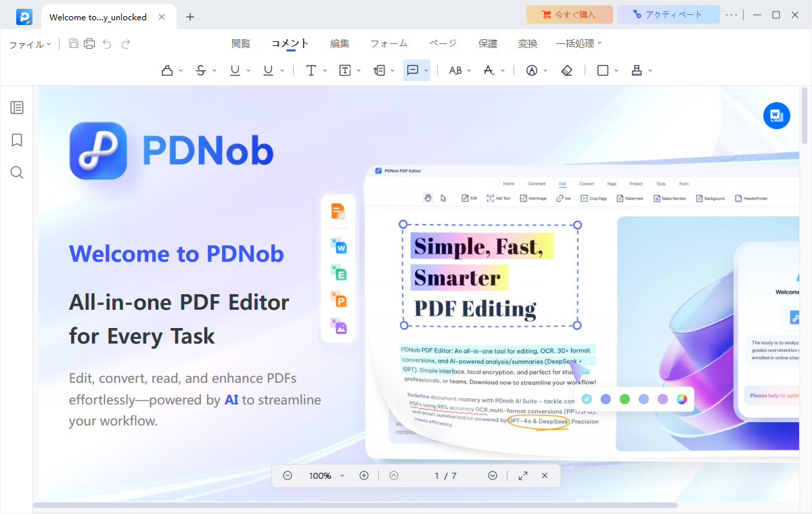This screenshot has height=514, width=812.
Task: Open the Bookmarks panel
Action: coord(17,140)
